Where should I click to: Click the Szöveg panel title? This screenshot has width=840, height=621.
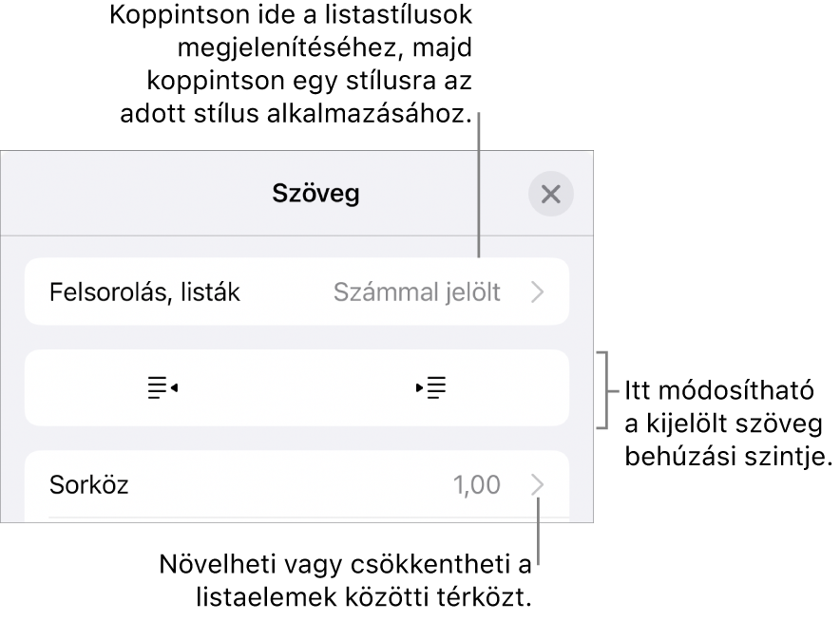point(315,195)
